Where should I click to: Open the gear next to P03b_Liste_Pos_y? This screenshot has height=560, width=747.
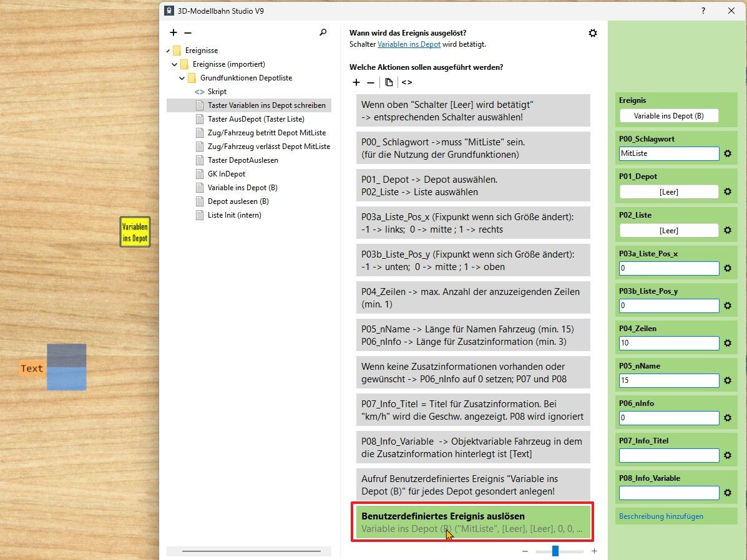coord(728,306)
